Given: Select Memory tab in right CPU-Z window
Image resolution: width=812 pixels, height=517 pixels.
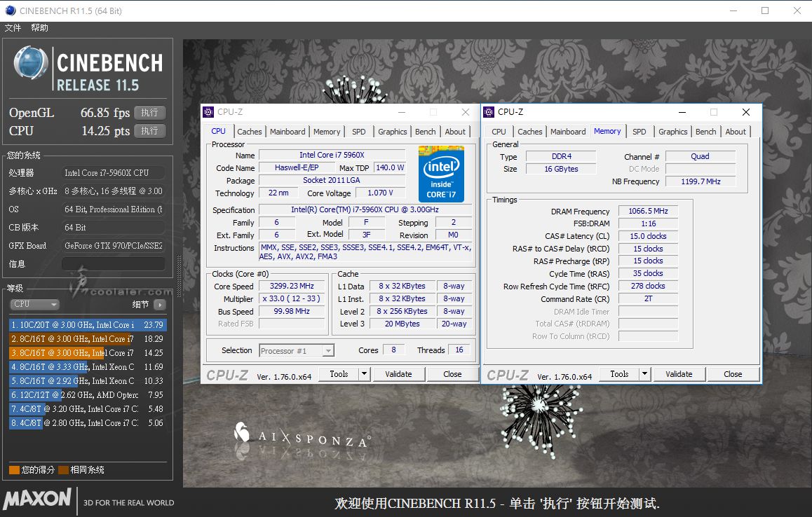Looking at the screenshot, I should pos(607,132).
